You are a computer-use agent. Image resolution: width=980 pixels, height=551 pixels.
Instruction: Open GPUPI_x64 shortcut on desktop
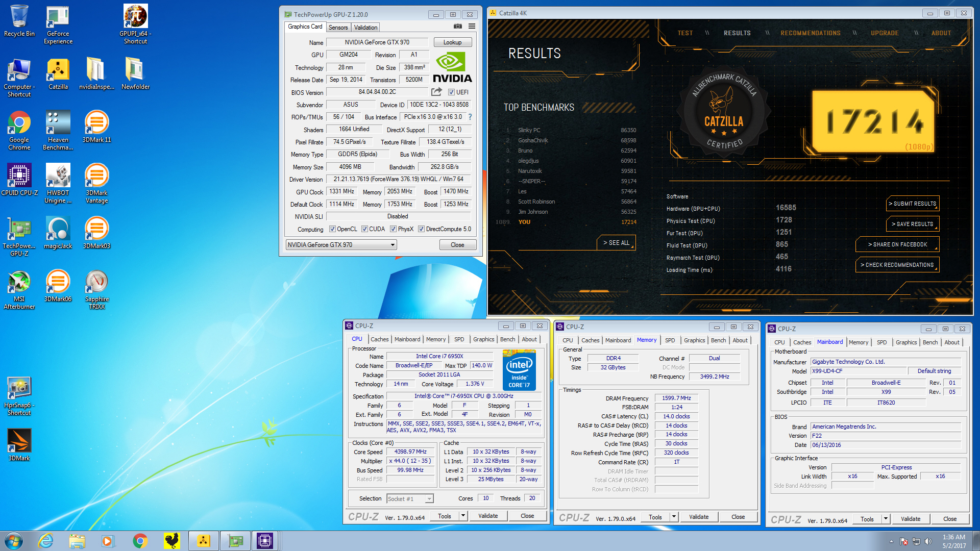tap(135, 24)
